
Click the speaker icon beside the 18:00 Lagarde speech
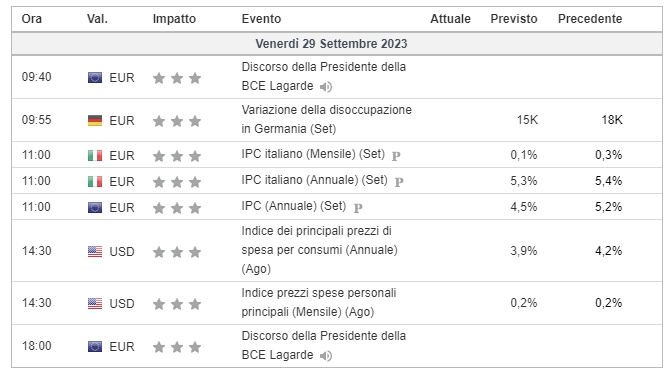pos(326,355)
